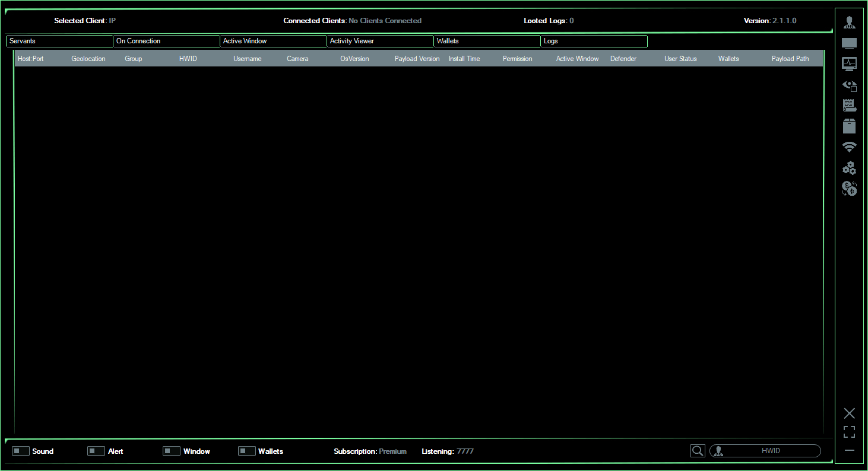
Task: Switch to the Activity Viewer tab
Action: 380,42
